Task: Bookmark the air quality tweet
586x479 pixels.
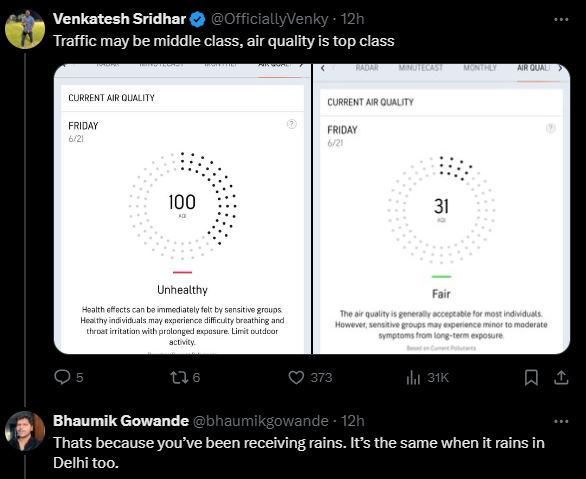Action: pyautogui.click(x=531, y=377)
